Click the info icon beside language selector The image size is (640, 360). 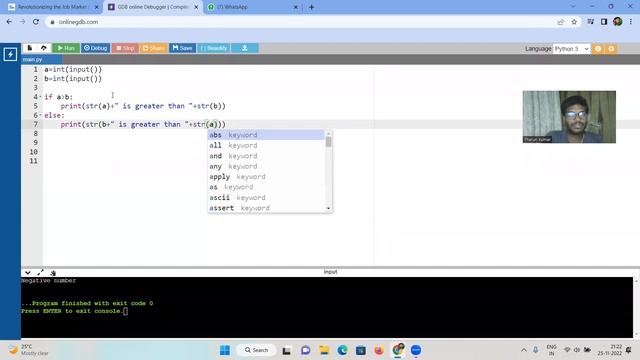point(598,49)
